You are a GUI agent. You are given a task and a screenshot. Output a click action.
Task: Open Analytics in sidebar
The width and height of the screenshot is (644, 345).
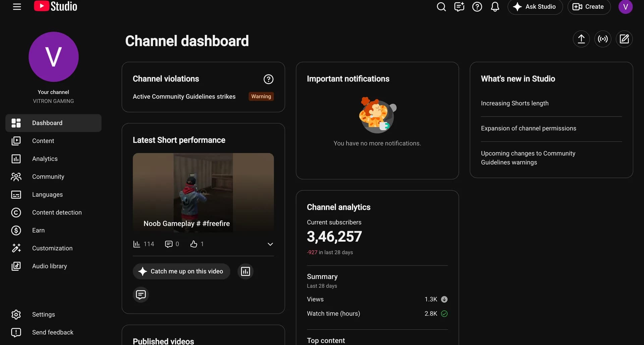(x=53, y=159)
